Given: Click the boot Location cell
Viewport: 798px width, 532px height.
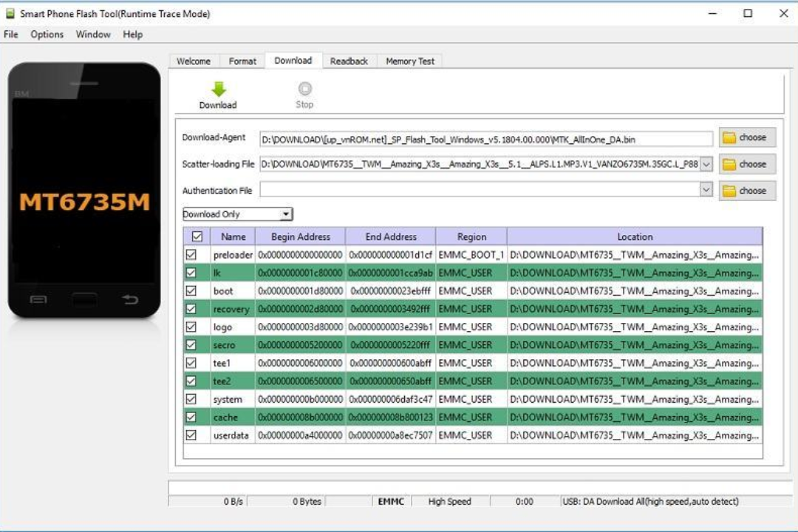Looking at the screenshot, I should pyautogui.click(x=635, y=290).
